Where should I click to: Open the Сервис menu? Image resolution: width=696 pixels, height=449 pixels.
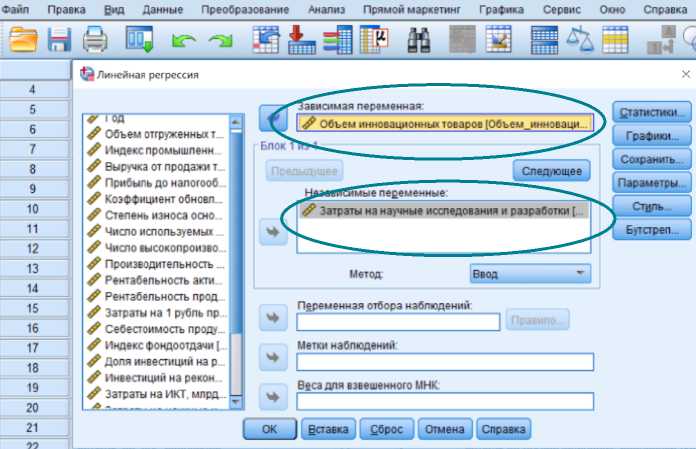(562, 9)
